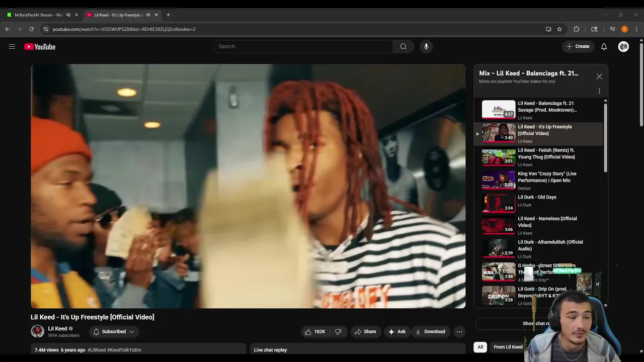This screenshot has height=362, width=644.
Task: Reload the page
Action: pyautogui.click(x=31, y=29)
